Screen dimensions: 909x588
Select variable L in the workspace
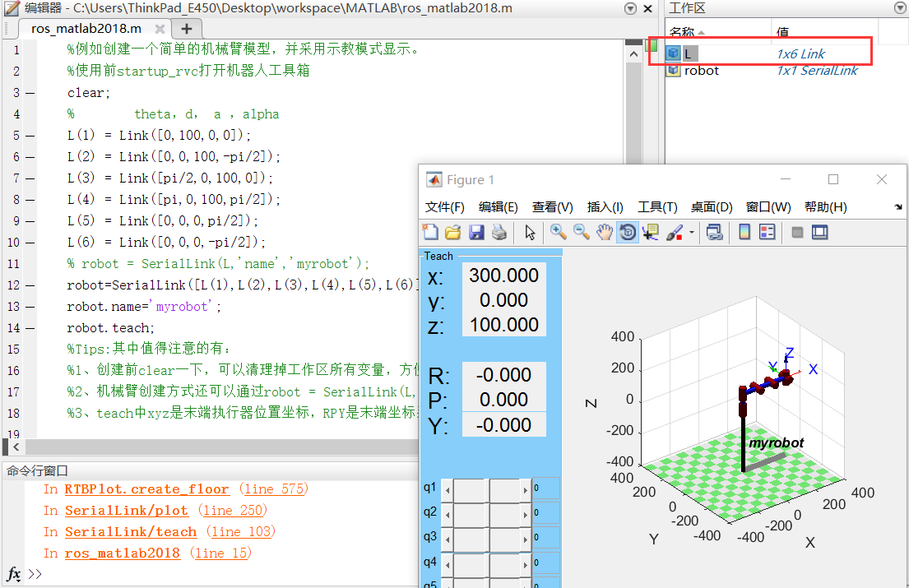(x=689, y=53)
